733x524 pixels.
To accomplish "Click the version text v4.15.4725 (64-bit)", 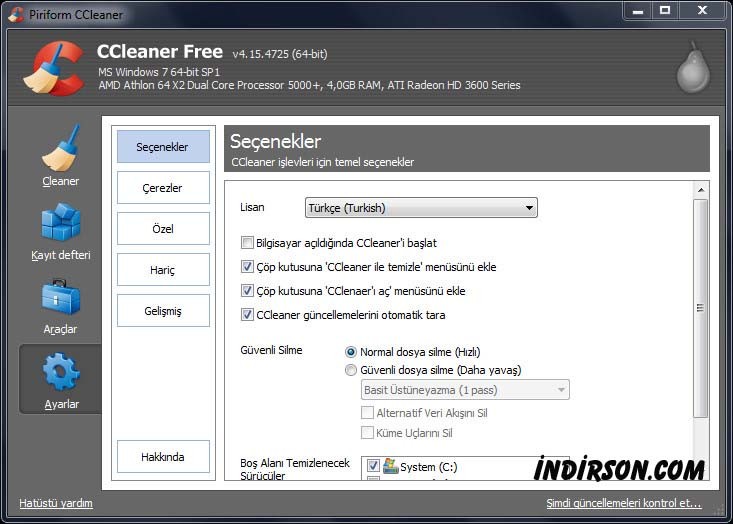I will click(x=280, y=54).
